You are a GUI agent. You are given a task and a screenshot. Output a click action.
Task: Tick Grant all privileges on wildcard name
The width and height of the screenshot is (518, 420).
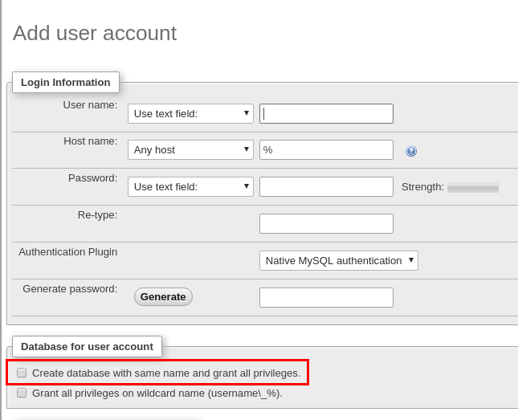click(x=22, y=393)
